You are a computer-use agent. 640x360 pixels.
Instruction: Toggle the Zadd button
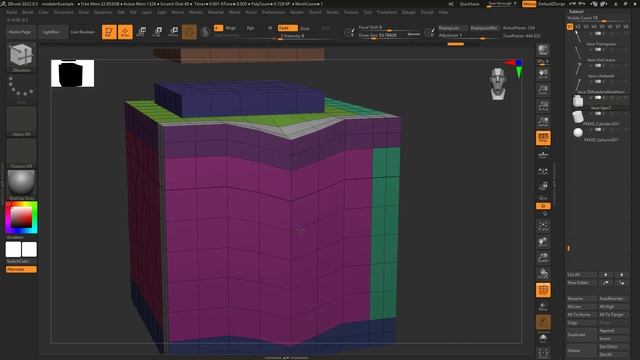(x=287, y=28)
